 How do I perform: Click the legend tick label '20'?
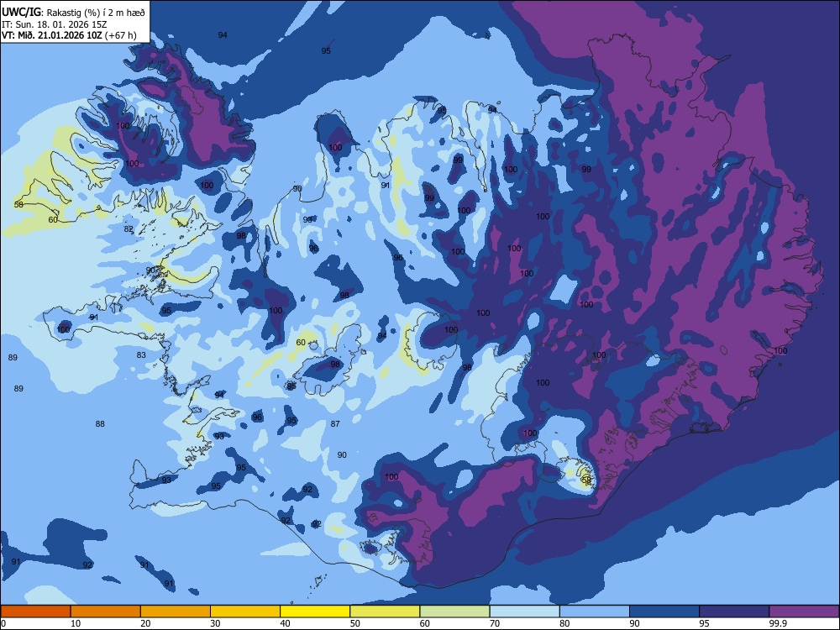(x=145, y=623)
